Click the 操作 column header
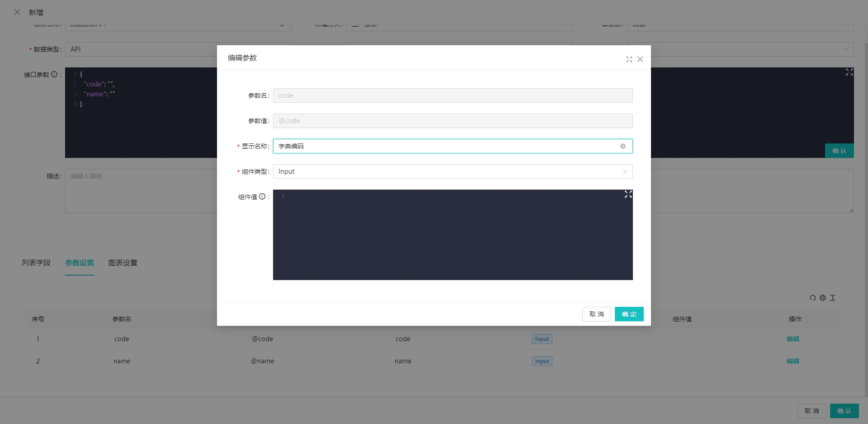This screenshot has width=868, height=424. pyautogui.click(x=795, y=319)
